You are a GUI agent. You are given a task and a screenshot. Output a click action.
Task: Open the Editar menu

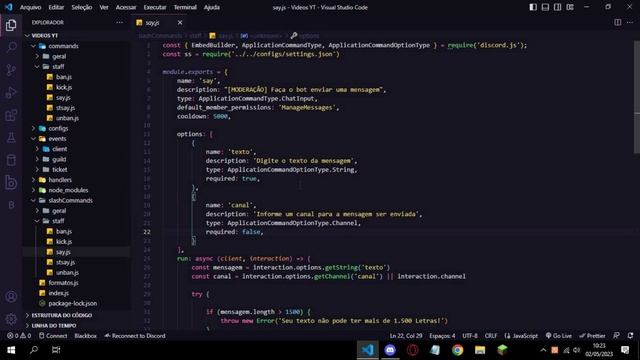point(56,7)
